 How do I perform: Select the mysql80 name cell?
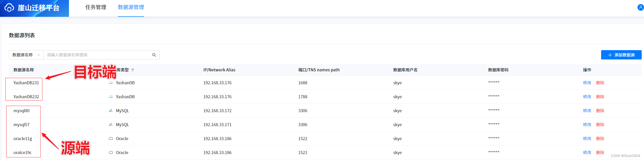[21, 111]
